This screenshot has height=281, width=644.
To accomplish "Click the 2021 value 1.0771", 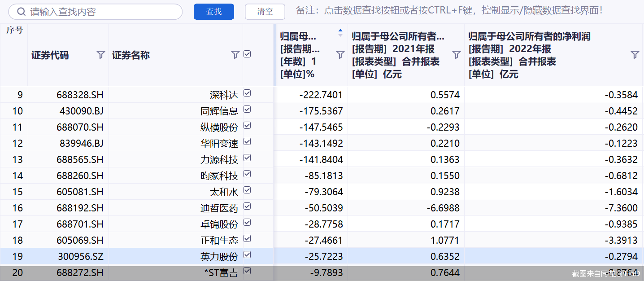I will point(445,240).
